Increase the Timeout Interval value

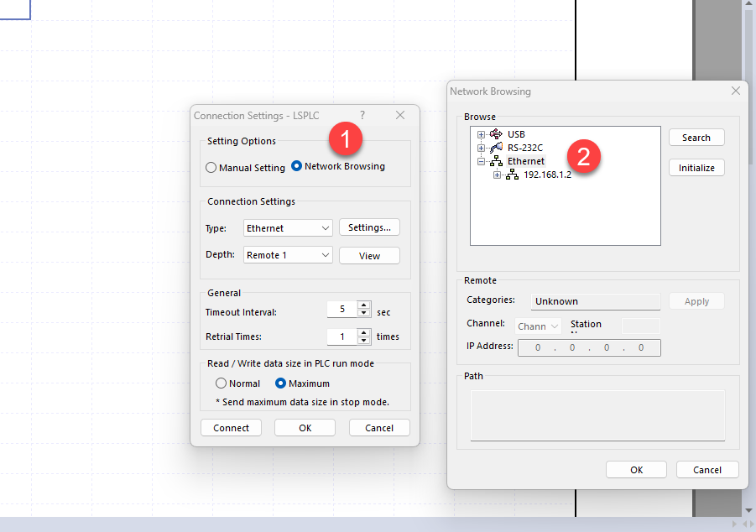[364, 305]
